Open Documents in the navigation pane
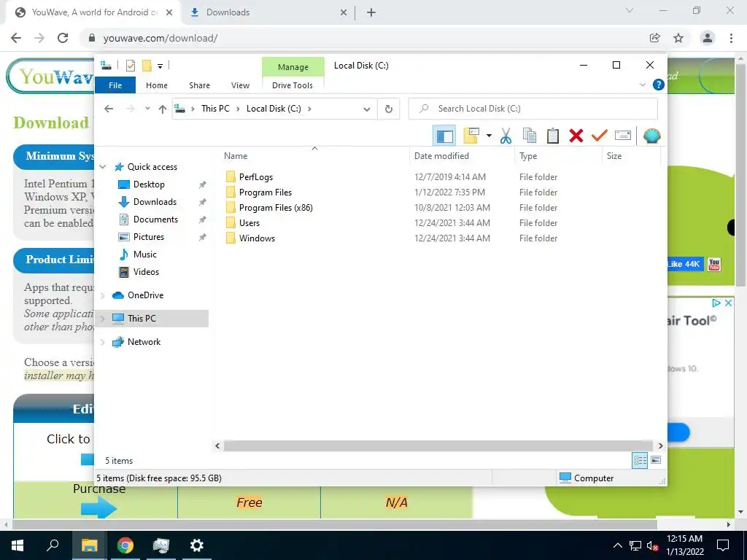 click(155, 219)
